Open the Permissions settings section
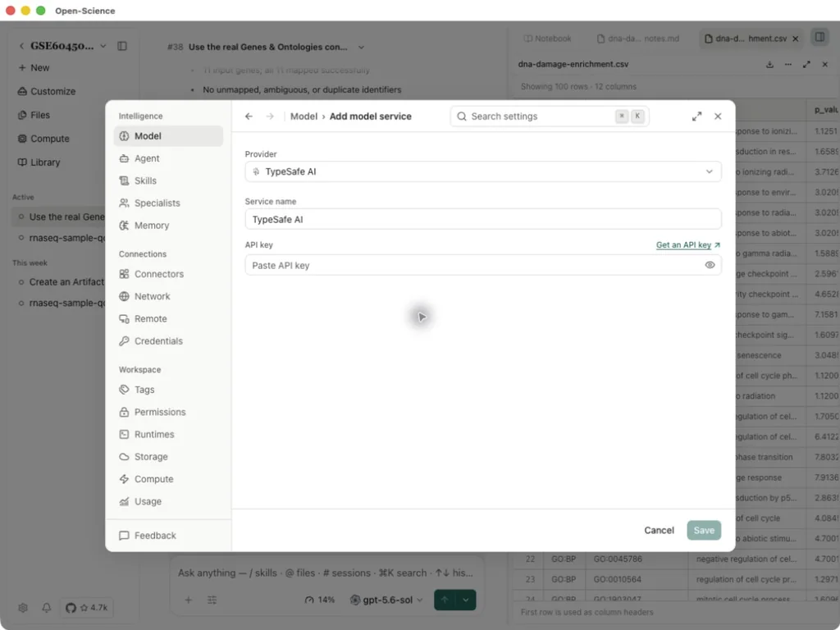The width and height of the screenshot is (840, 630). pyautogui.click(x=168, y=412)
